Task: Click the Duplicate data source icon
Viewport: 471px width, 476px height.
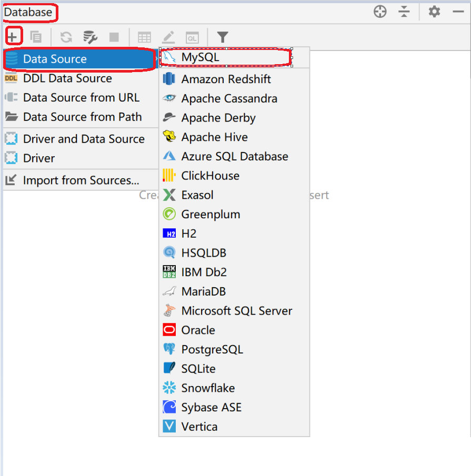Action: (36, 37)
